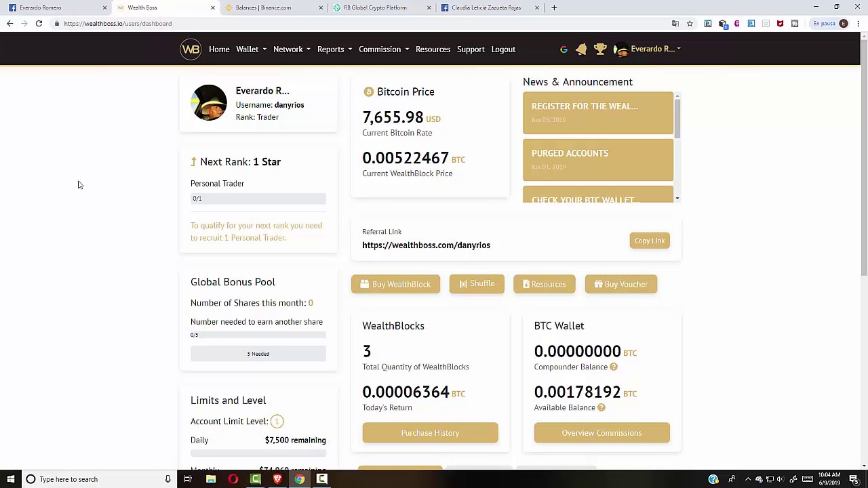Switch to the Everardo Romero Facebook tab
This screenshot has width=868, height=488.
57,7
